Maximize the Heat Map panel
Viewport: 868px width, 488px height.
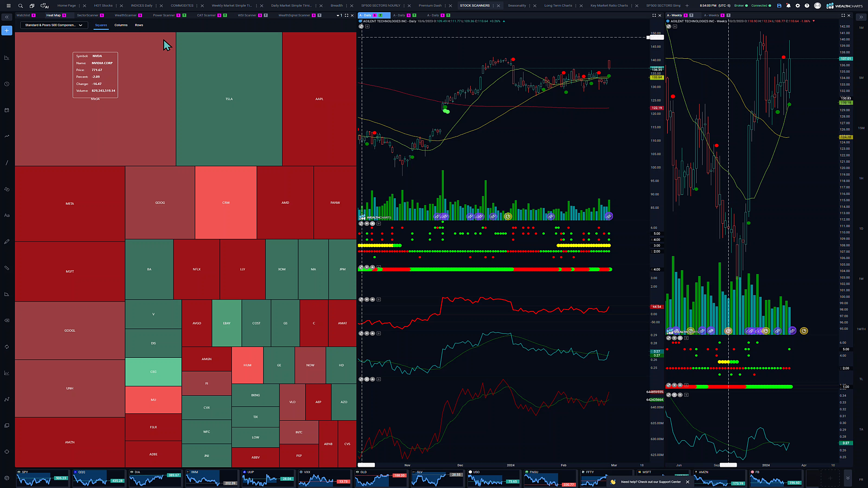click(x=347, y=15)
